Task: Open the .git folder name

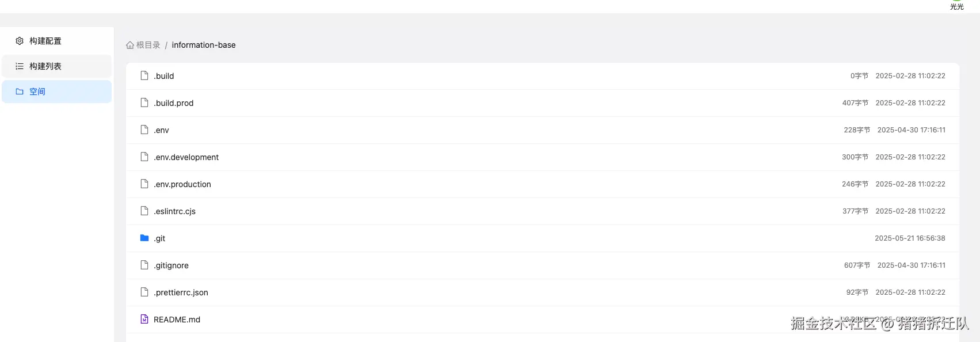Action: pyautogui.click(x=159, y=238)
